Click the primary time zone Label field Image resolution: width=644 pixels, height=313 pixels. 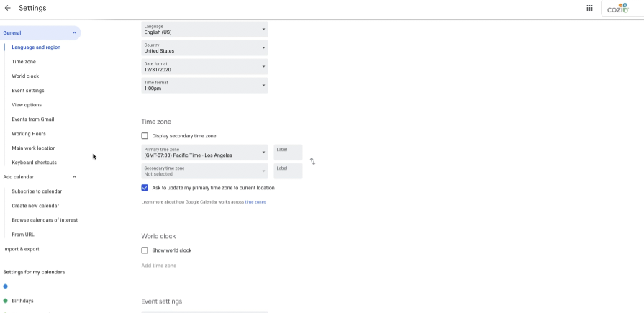pos(289,153)
